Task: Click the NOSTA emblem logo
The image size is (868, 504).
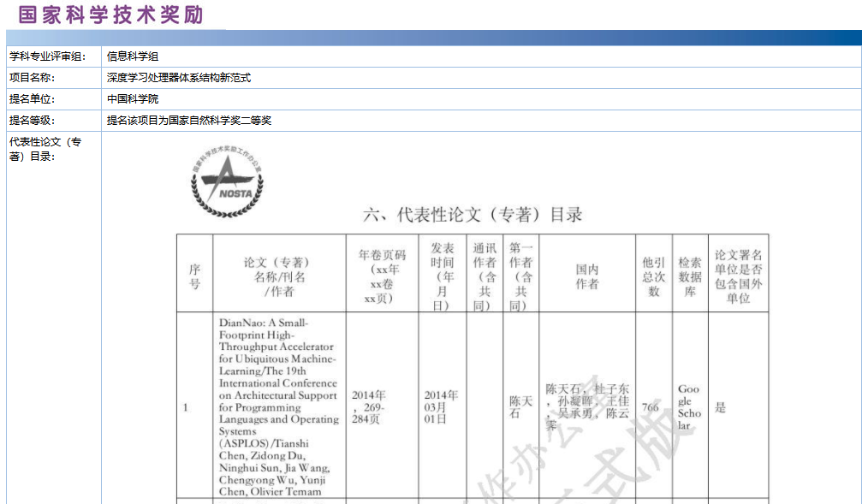Action: pos(227,181)
